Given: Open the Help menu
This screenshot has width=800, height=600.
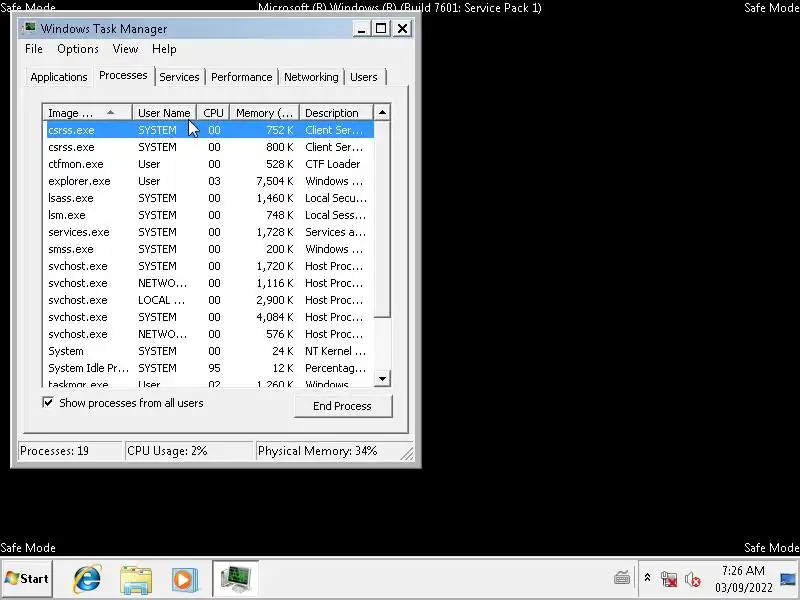Looking at the screenshot, I should 164,49.
